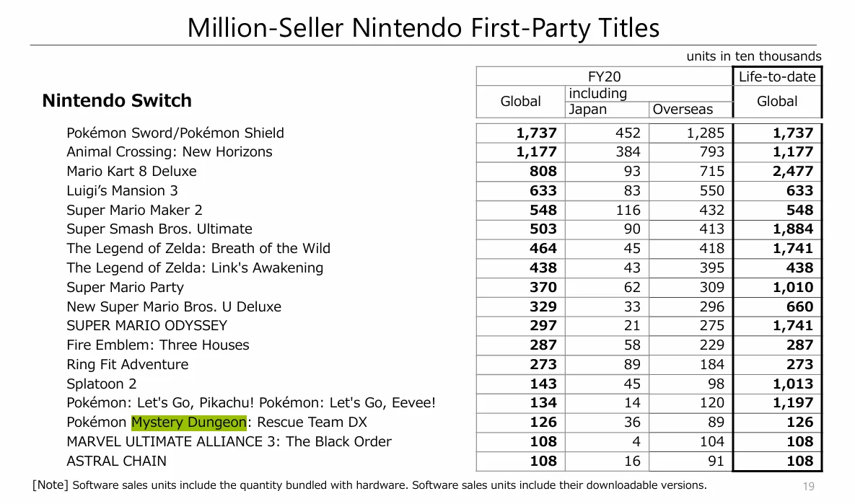Click Mario Kart 8 Deluxe life-to-date value 2,477
This screenshot has width=855, height=504.
pos(792,172)
